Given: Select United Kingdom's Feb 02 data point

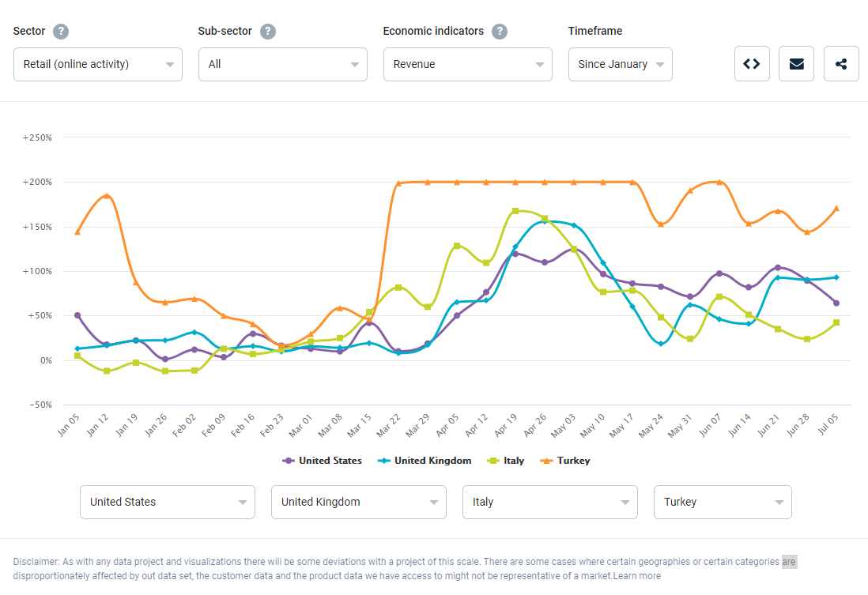Looking at the screenshot, I should 194,332.
